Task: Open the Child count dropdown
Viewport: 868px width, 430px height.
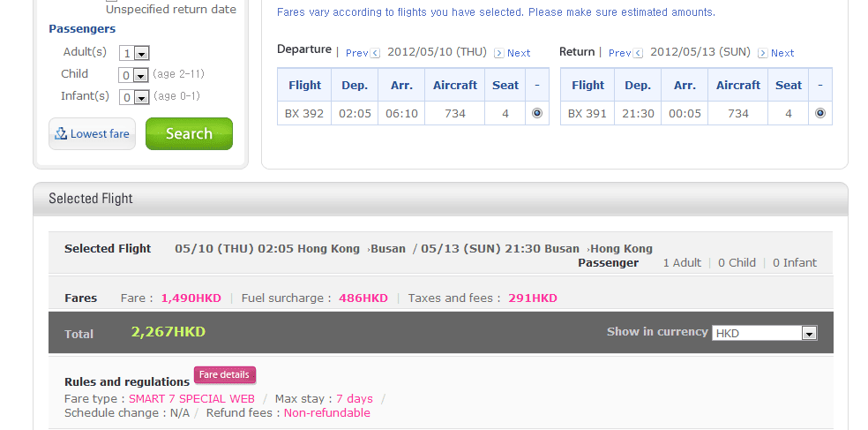Action: click(x=142, y=75)
